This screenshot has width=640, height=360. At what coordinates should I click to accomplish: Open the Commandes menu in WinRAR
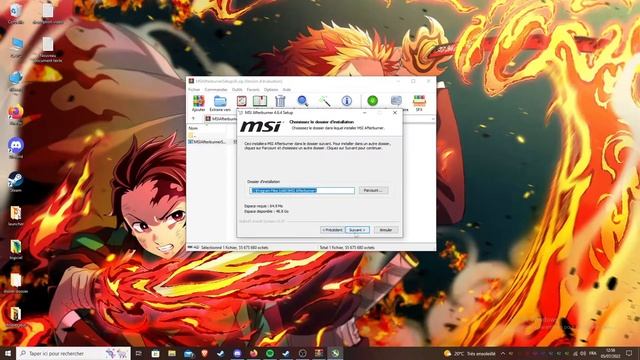(216, 89)
